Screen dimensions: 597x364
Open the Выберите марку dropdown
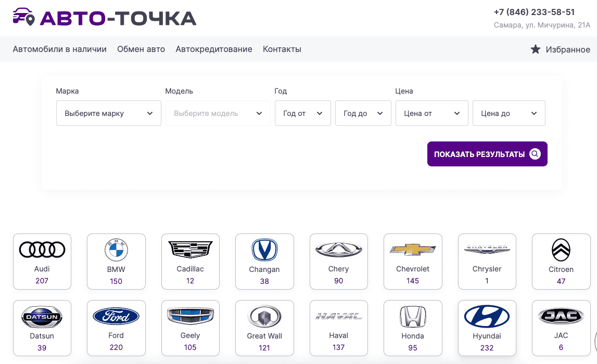point(108,113)
